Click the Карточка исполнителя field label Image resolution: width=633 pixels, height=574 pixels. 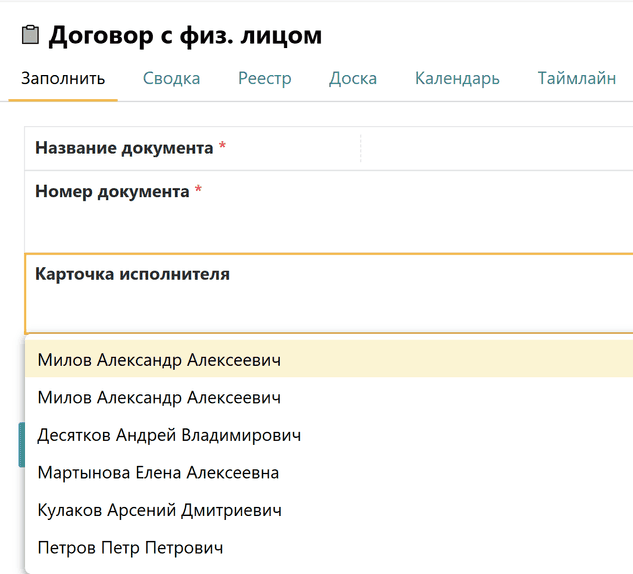tap(132, 274)
